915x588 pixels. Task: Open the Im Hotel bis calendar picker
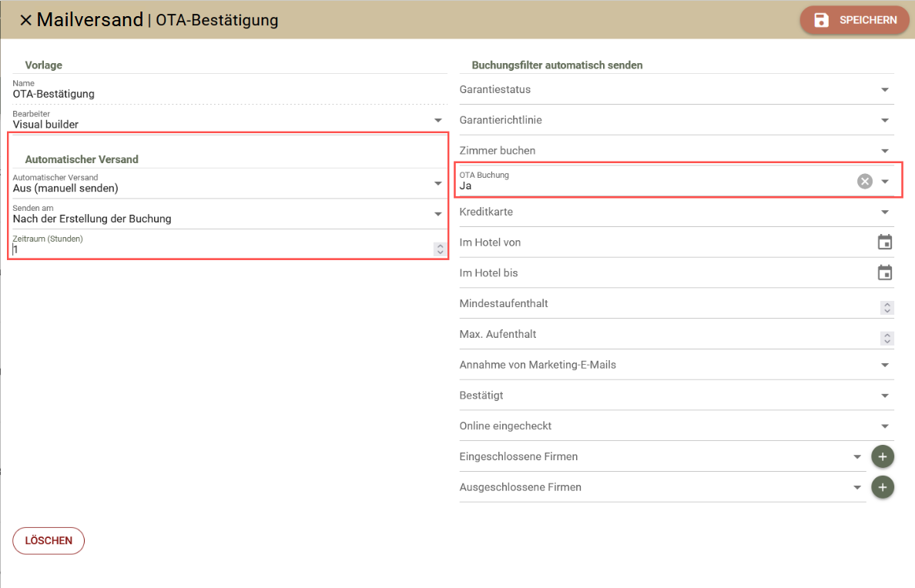pos(885,272)
